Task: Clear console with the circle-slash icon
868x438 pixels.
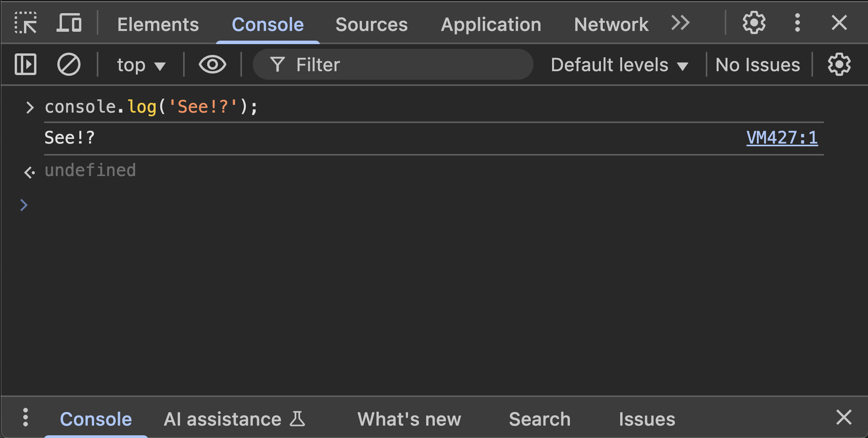Action: click(69, 64)
